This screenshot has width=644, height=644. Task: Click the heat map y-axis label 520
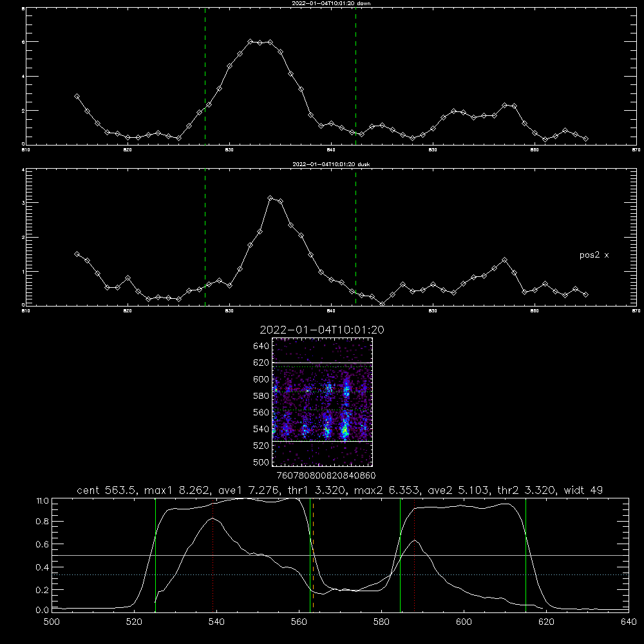click(261, 446)
